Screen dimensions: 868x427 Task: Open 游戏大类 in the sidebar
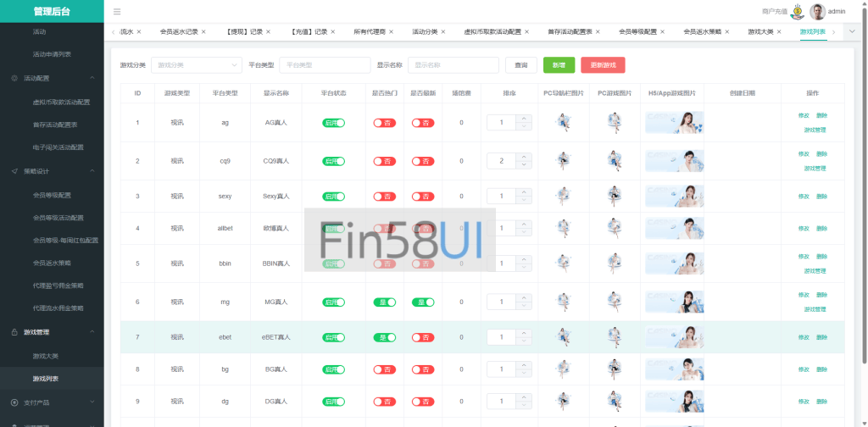[45, 356]
